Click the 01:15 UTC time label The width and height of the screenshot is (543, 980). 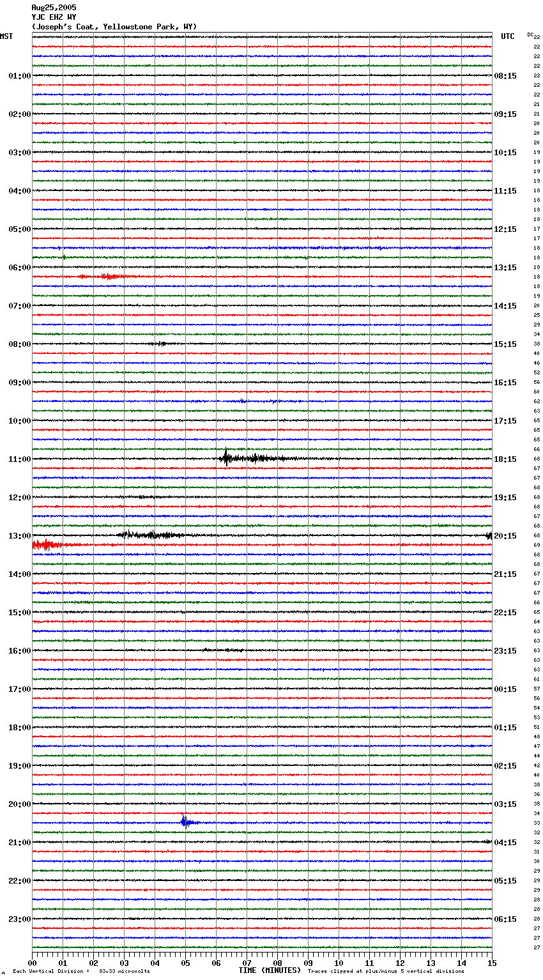pos(505,728)
